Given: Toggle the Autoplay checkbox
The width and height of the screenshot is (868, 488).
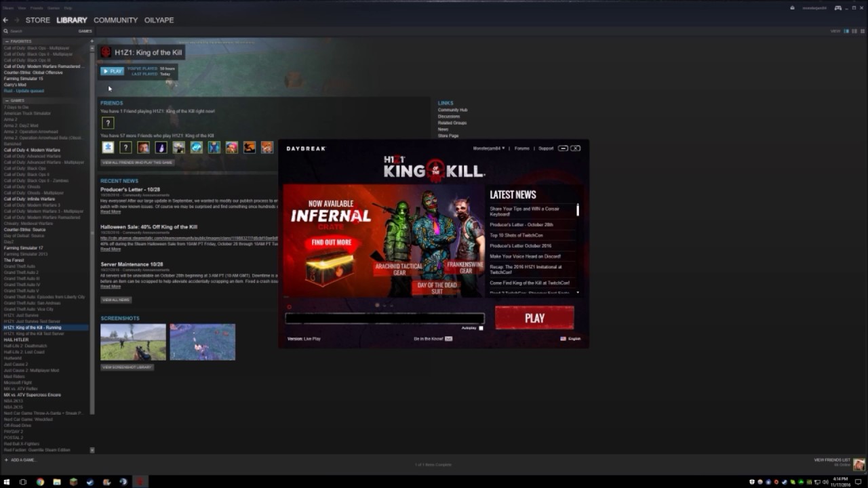Looking at the screenshot, I should [x=481, y=328].
